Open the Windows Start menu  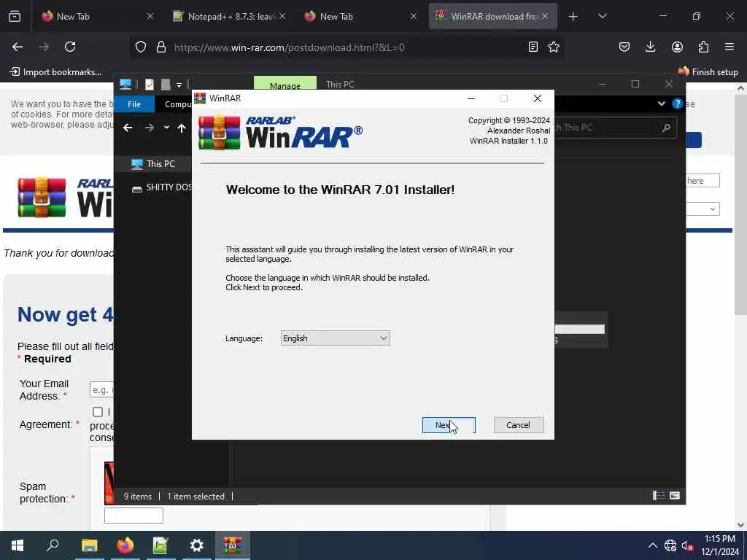(x=18, y=545)
